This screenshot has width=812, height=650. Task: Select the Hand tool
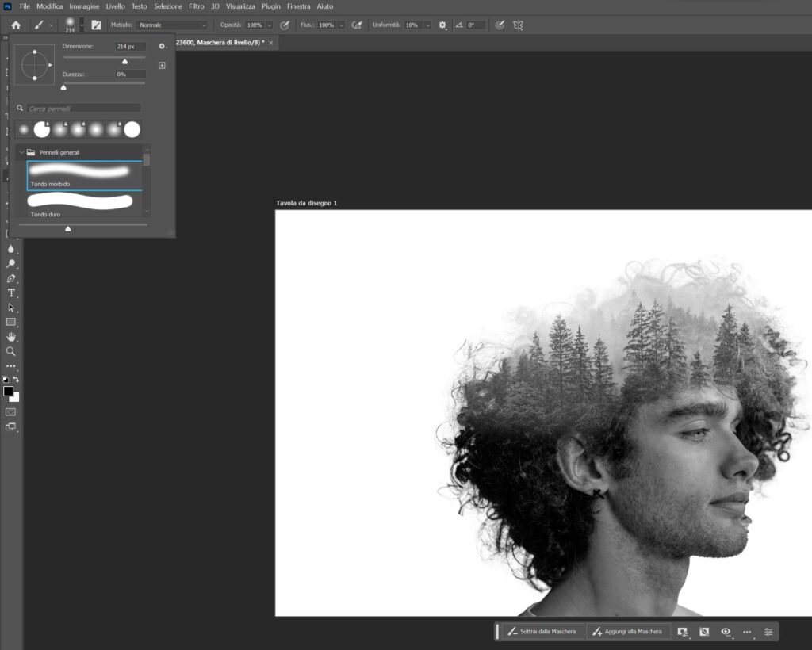point(11,337)
